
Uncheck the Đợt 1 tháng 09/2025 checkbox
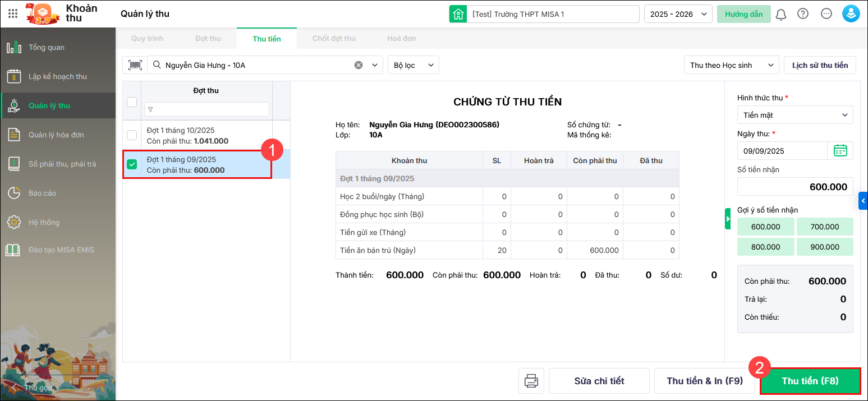point(132,164)
